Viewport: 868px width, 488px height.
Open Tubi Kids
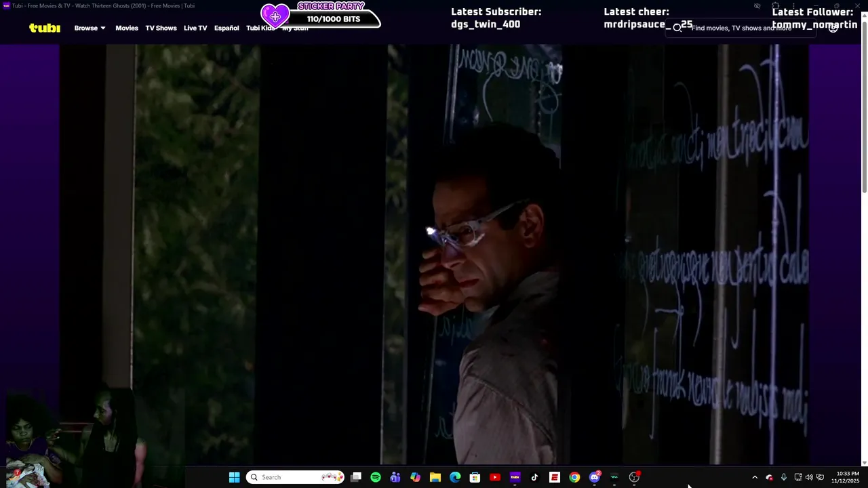(260, 28)
